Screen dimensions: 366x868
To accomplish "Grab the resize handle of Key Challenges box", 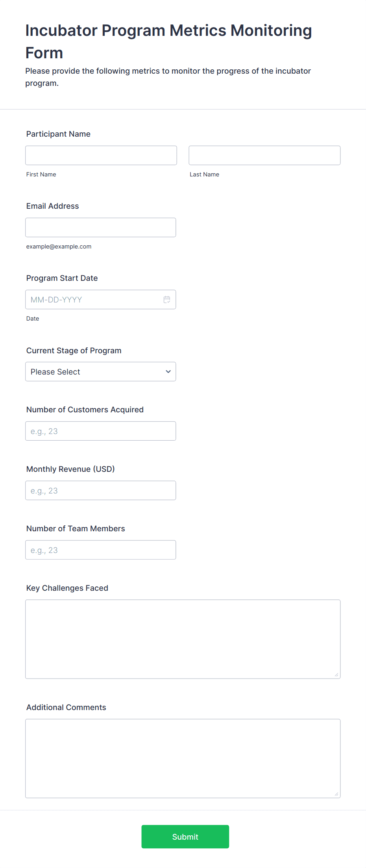I will click(336, 675).
